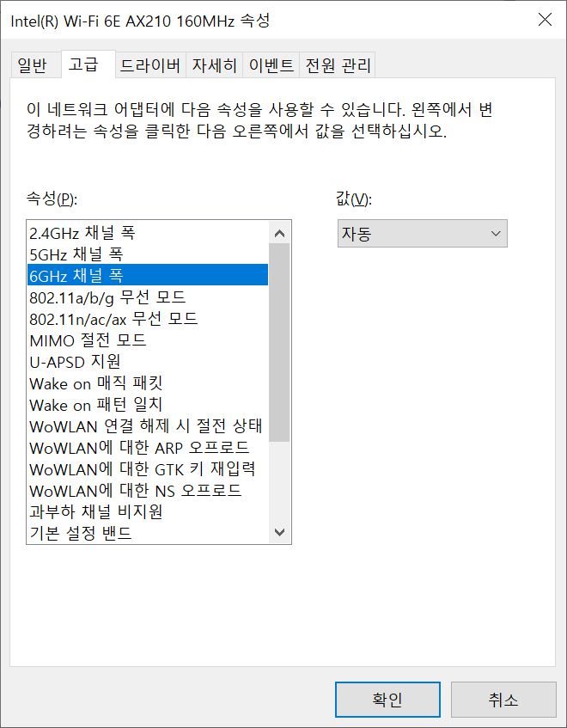Screen dimensions: 567x728
Task: Select the highlighted 6GHz 채널 폭 property
Action: pos(148,275)
